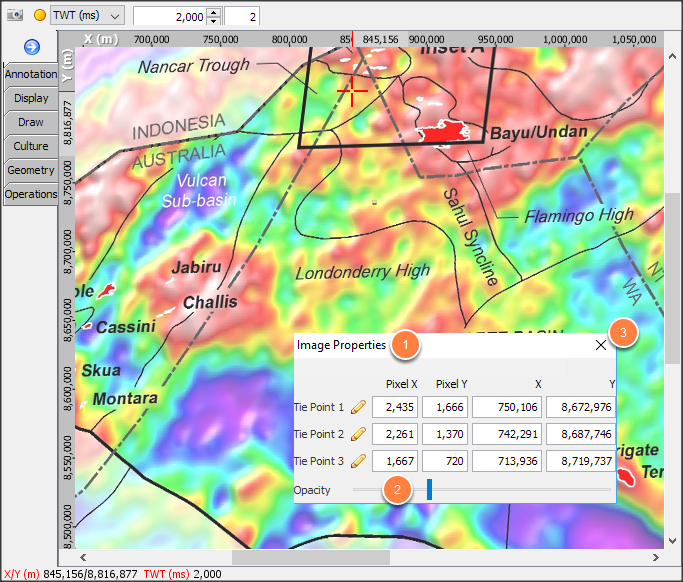Edit Tie Point 3 pencil icon
This screenshot has height=582, width=683.
[x=358, y=461]
